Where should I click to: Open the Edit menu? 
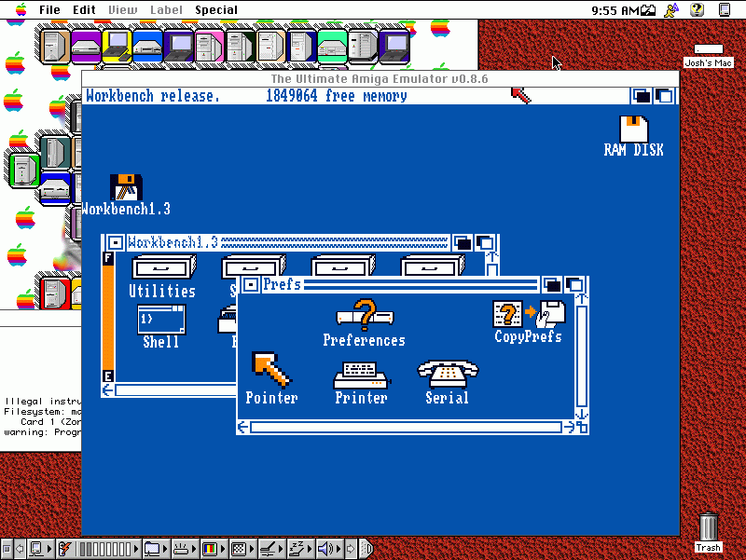[84, 9]
